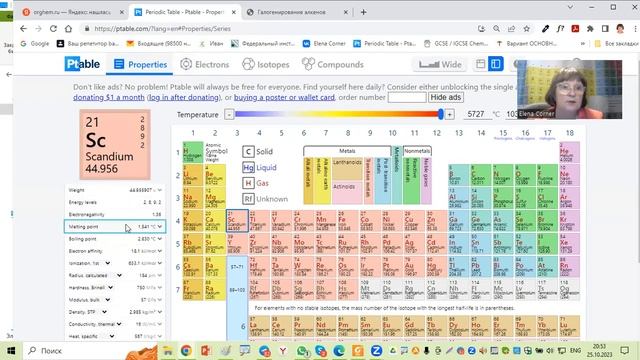
Task: Open a new browser tab
Action: click(363, 12)
